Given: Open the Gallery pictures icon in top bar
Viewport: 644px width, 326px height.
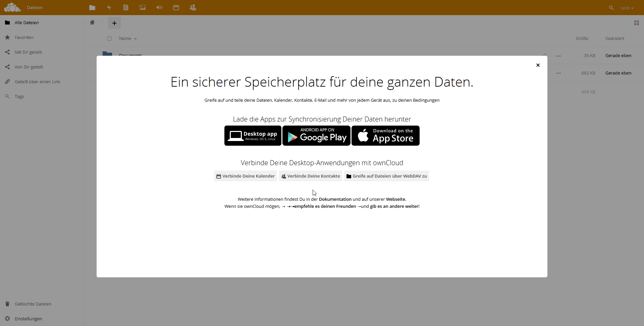Looking at the screenshot, I should click(143, 7).
